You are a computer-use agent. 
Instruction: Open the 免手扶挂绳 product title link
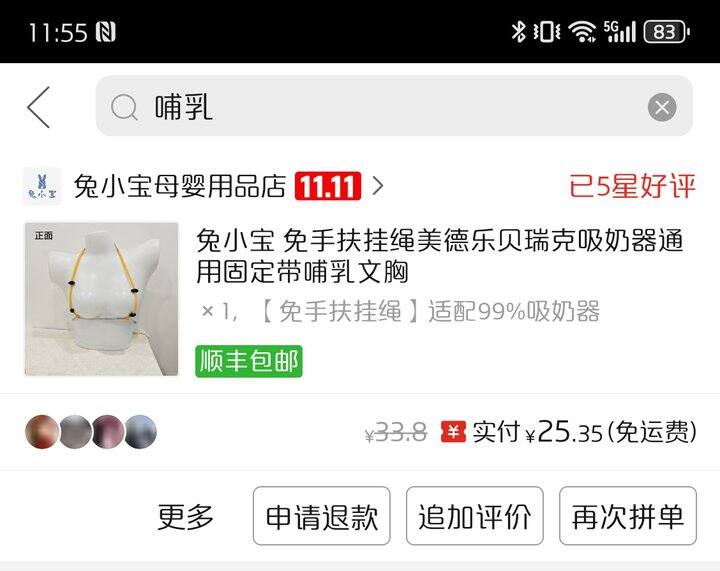(439, 256)
